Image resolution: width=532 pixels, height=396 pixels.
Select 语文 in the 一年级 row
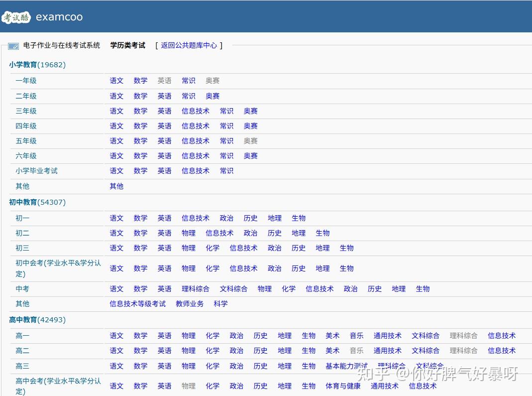116,81
